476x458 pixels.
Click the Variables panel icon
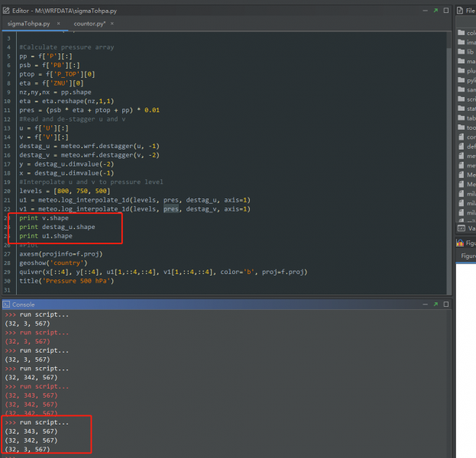point(461,228)
